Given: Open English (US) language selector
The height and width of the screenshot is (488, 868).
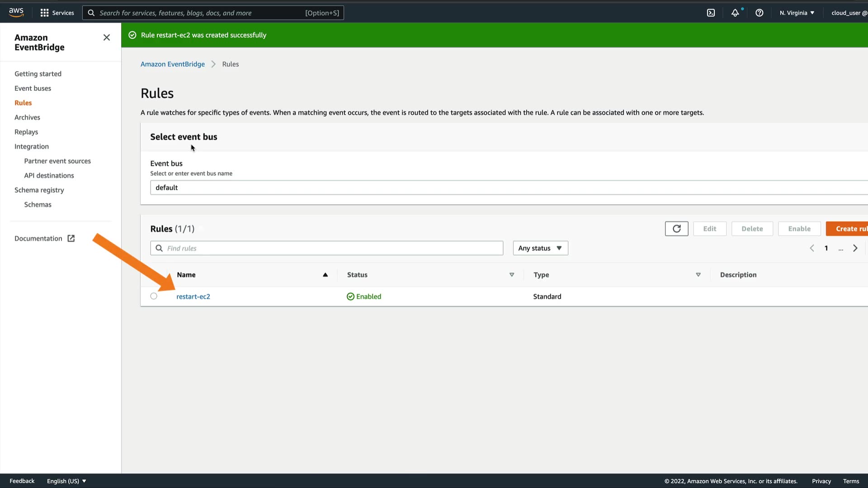Looking at the screenshot, I should click(x=66, y=481).
